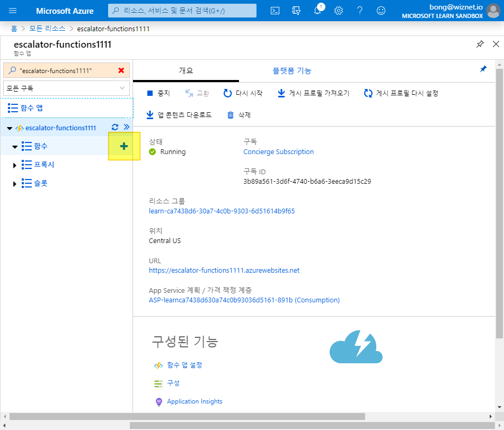
Task: Open the feedback smiley icon
Action: (381, 11)
